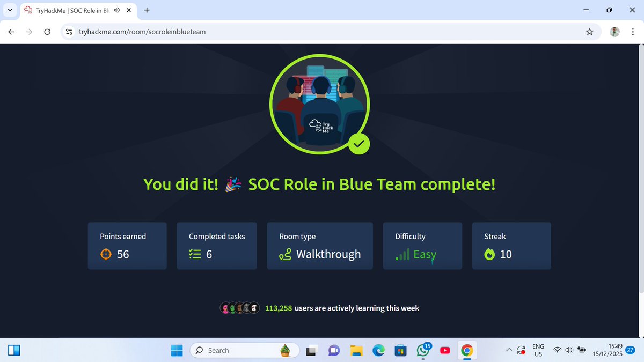The width and height of the screenshot is (644, 362).
Task: Open WhatsApp with 15 notifications
Action: 423,350
